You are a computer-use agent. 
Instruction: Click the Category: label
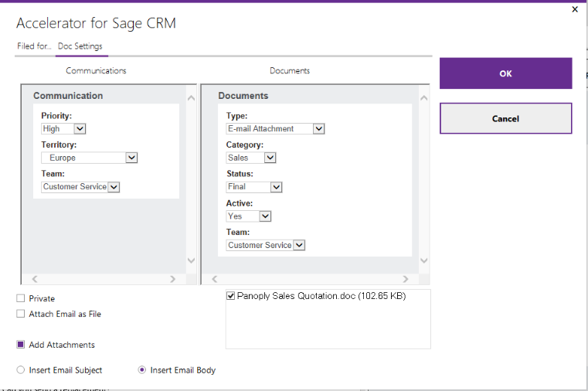[244, 144]
